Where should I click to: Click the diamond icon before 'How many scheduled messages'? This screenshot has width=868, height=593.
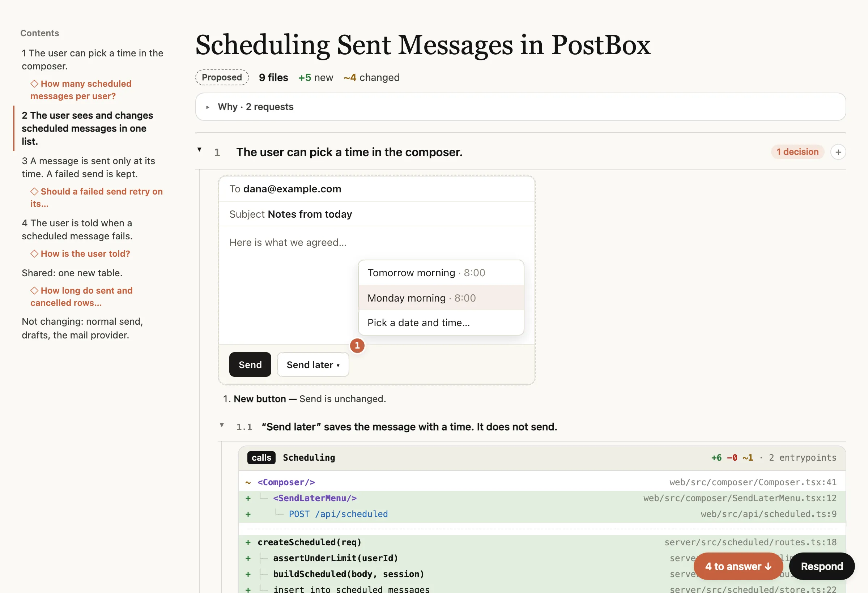click(34, 84)
